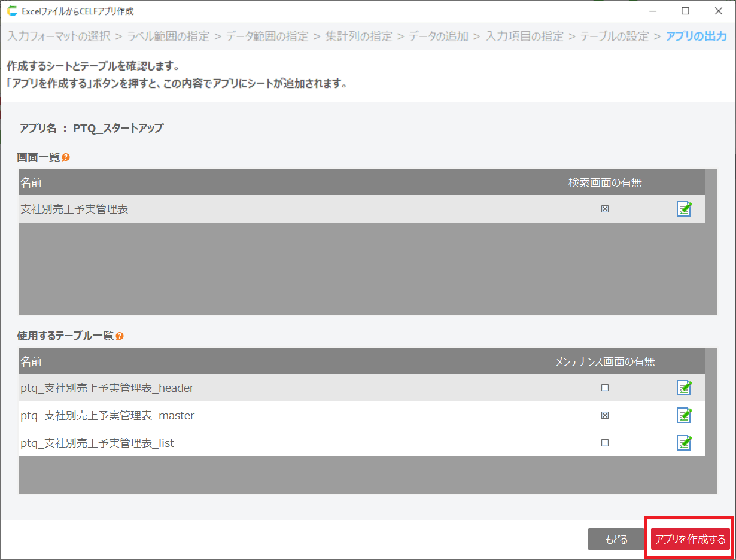Click the もどる button
The height and width of the screenshot is (560, 736).
616,539
